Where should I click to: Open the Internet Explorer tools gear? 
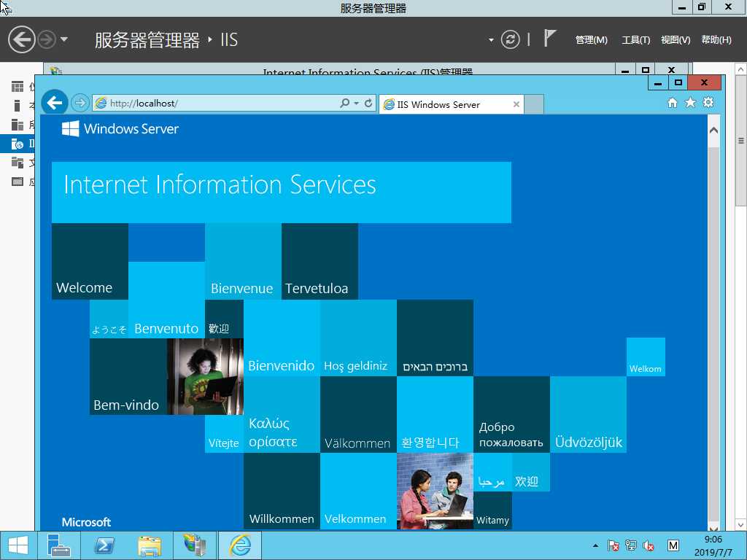pos(708,102)
